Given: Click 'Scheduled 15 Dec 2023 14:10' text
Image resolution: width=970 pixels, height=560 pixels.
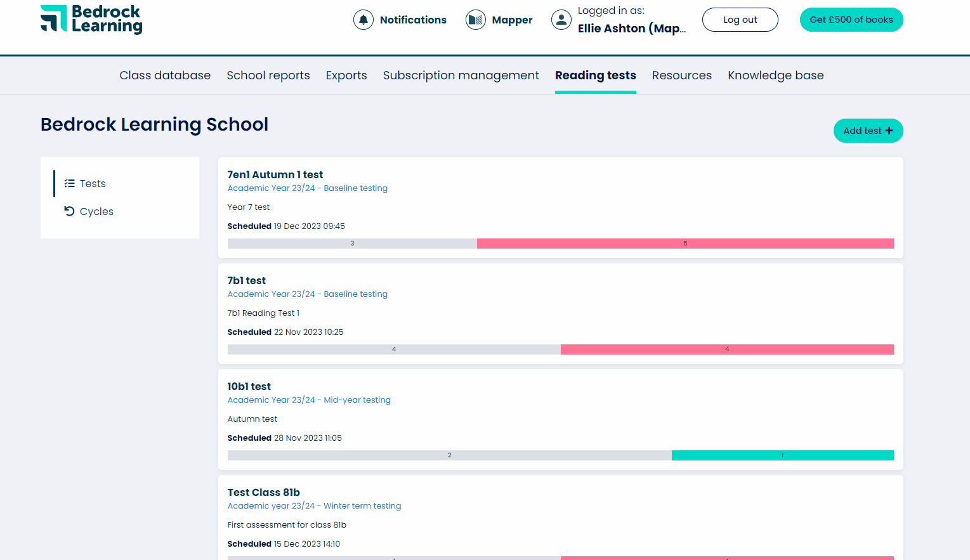Looking at the screenshot, I should [284, 544].
